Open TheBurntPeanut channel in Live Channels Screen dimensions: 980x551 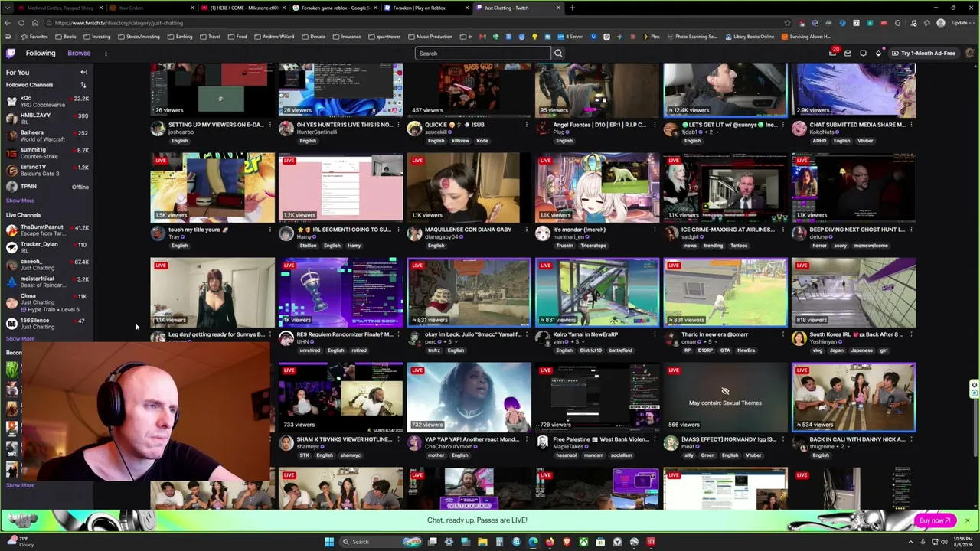[x=47, y=230]
